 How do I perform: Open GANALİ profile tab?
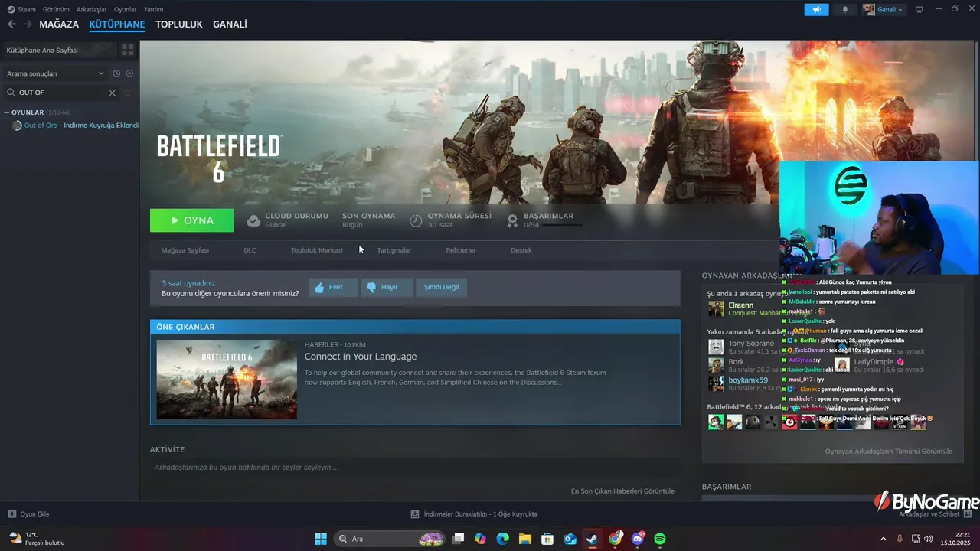point(230,24)
